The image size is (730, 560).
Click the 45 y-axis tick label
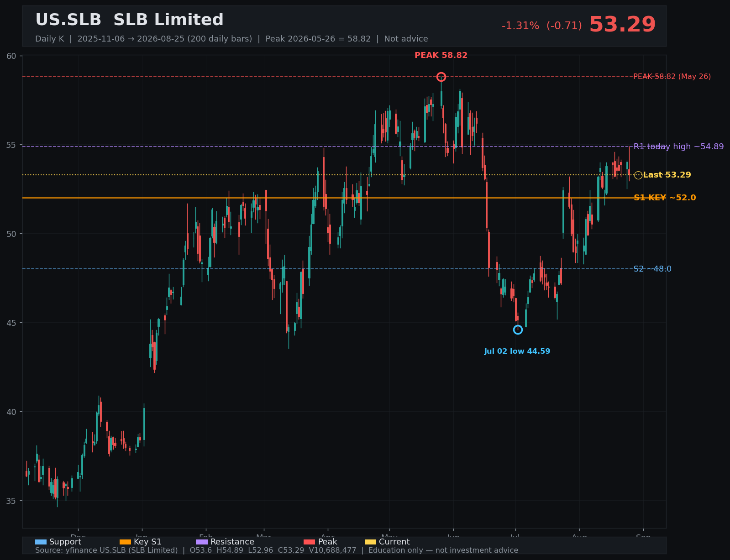click(11, 323)
